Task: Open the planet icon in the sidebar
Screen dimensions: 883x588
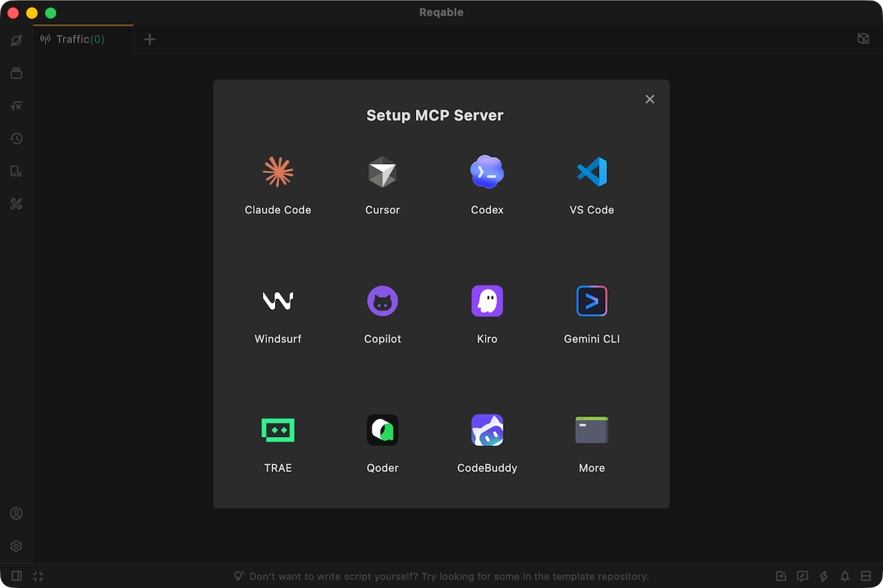Action: coord(17,41)
